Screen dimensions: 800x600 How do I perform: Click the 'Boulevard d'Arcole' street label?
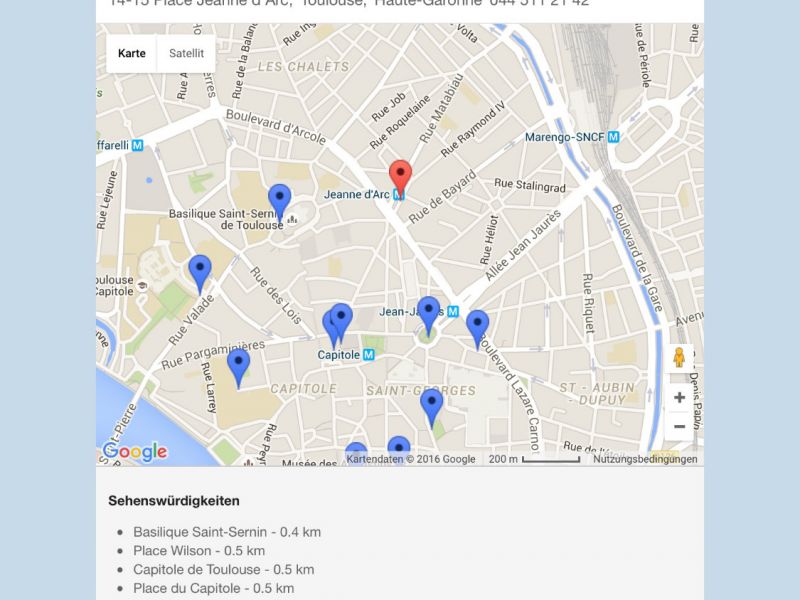pyautogui.click(x=276, y=127)
